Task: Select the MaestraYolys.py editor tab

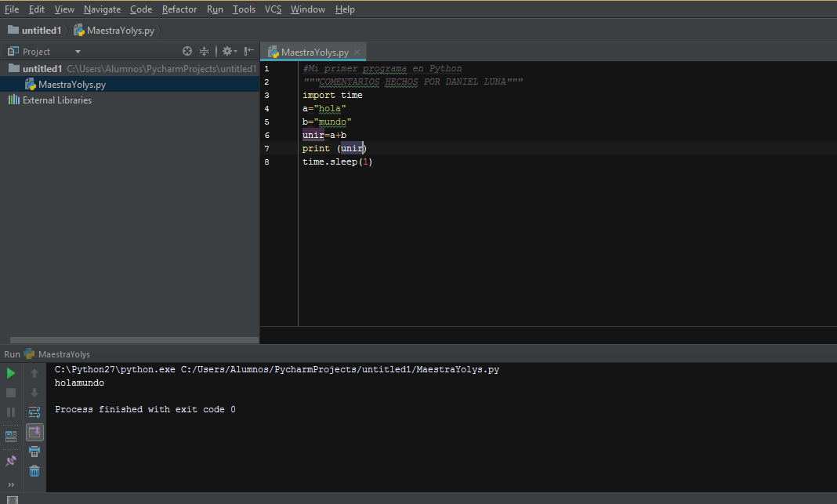Action: (x=313, y=49)
